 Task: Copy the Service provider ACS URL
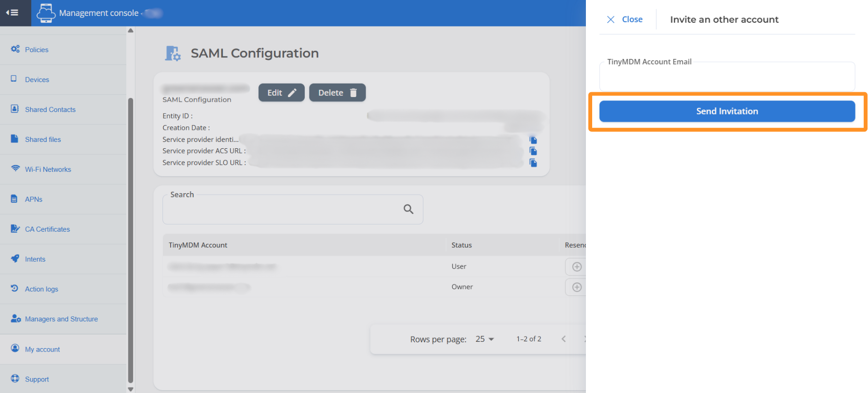point(533,151)
